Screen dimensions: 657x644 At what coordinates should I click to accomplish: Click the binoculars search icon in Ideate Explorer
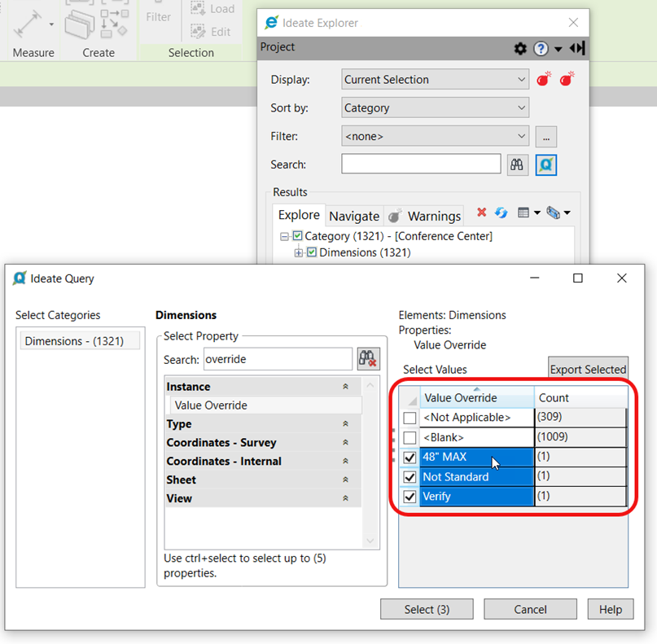click(x=517, y=164)
